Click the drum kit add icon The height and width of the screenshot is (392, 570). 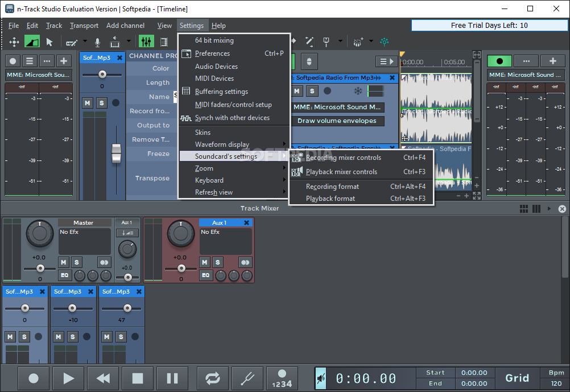[x=358, y=42]
